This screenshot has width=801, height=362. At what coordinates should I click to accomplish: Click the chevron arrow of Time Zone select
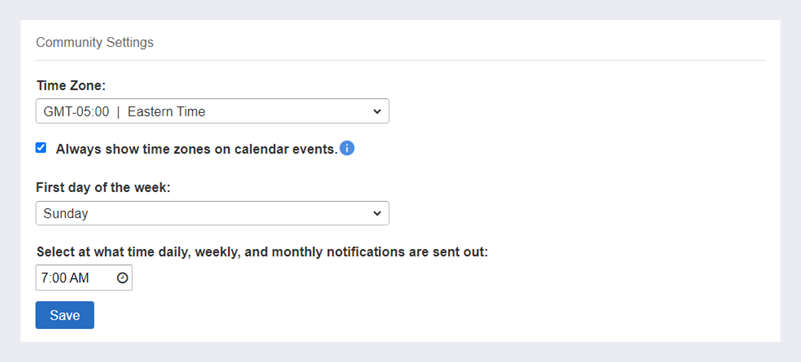(377, 111)
